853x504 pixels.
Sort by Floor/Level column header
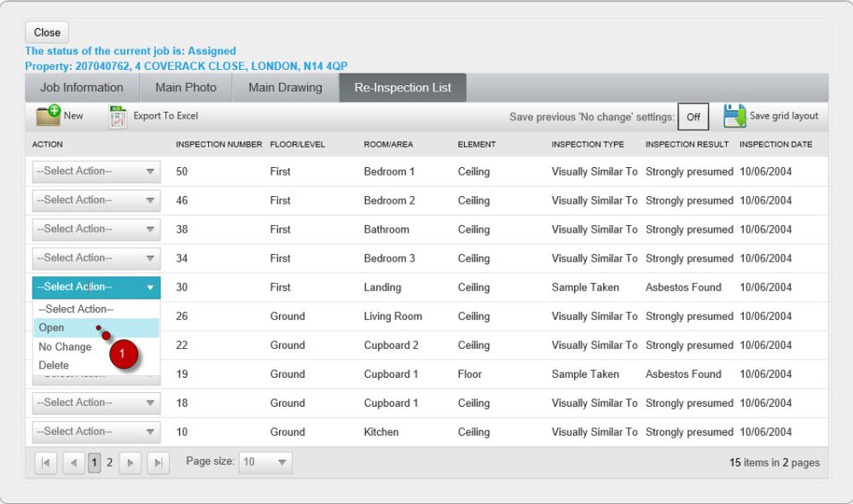coord(297,144)
